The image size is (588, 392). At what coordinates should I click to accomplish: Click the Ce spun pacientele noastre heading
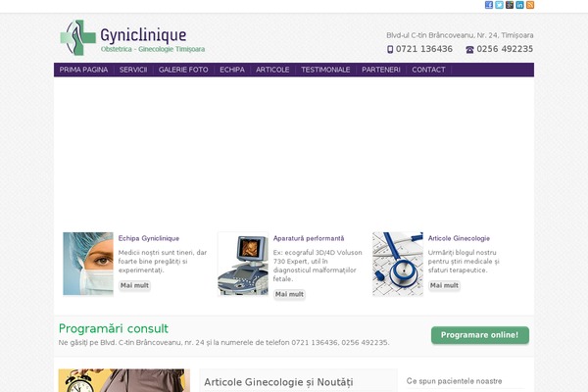[454, 381]
